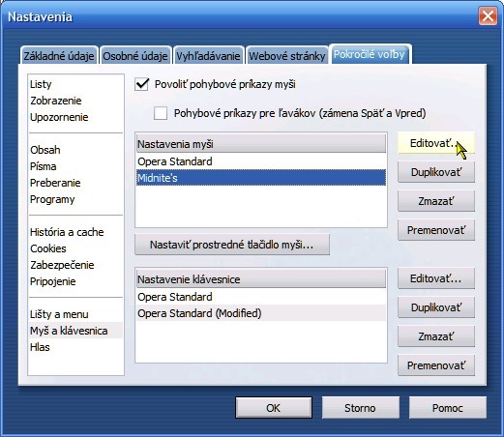The width and height of the screenshot is (504, 437).
Task: Go to Vyhľadávanie tab
Action: [208, 56]
